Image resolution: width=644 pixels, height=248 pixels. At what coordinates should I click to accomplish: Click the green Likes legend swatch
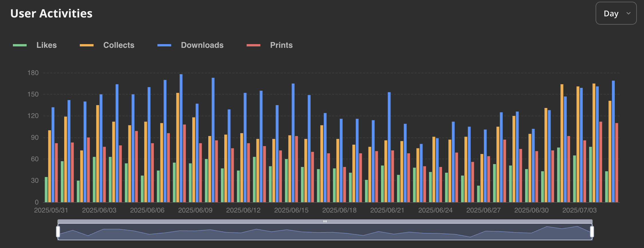pos(20,45)
